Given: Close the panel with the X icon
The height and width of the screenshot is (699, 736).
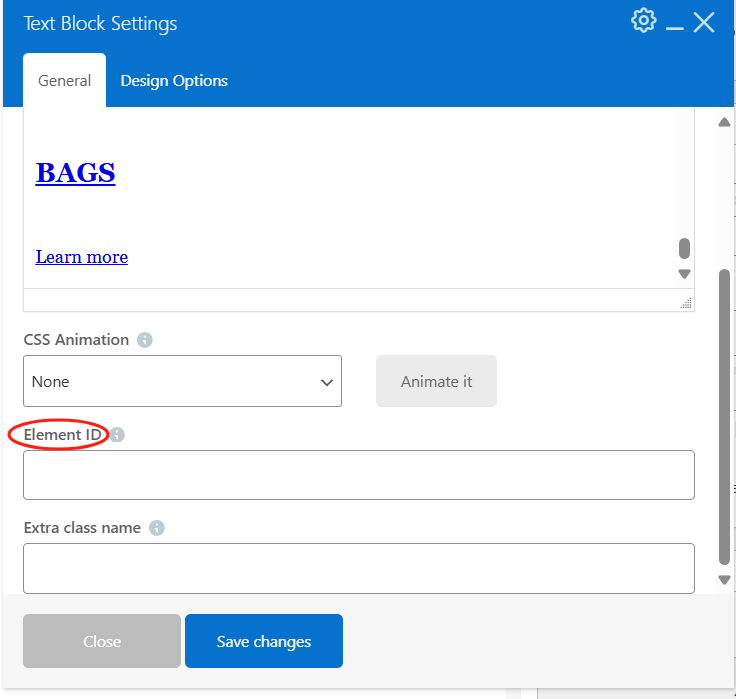Looking at the screenshot, I should tap(704, 22).
